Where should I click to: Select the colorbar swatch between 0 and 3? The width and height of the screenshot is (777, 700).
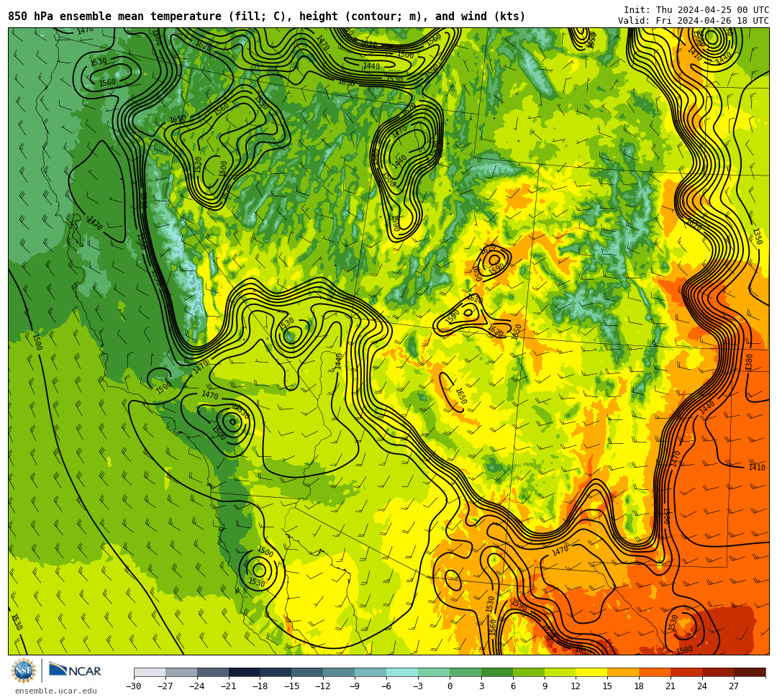[465, 672]
